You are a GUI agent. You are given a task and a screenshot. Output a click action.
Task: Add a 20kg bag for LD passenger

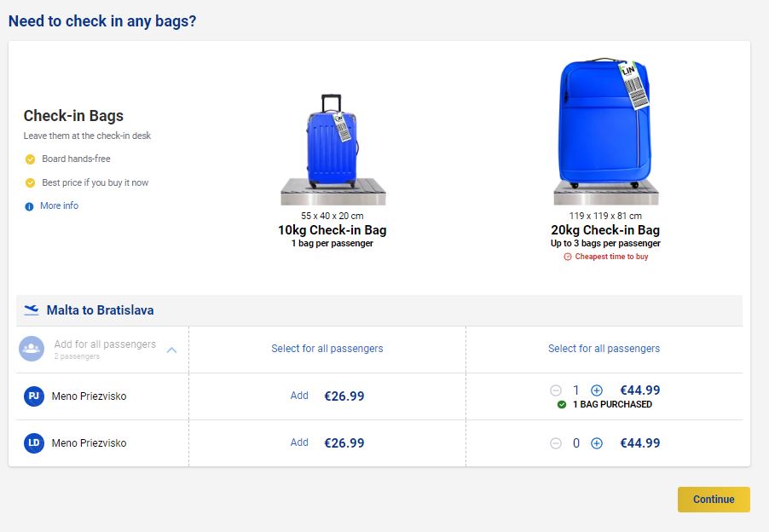(x=597, y=443)
